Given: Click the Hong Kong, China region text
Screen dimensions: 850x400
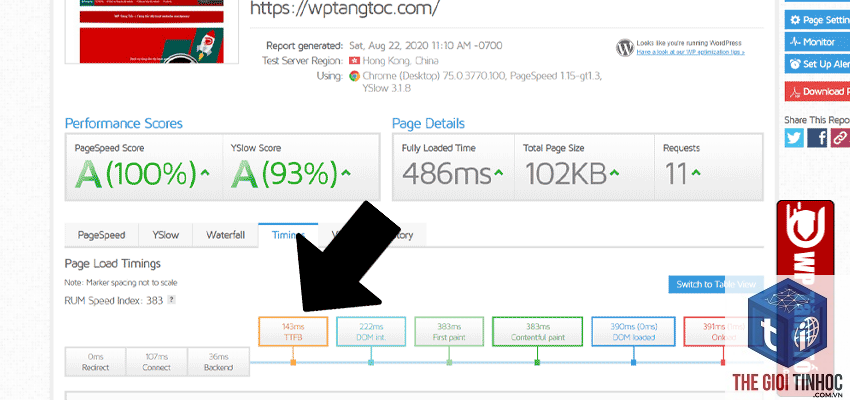Looking at the screenshot, I should tap(401, 61).
